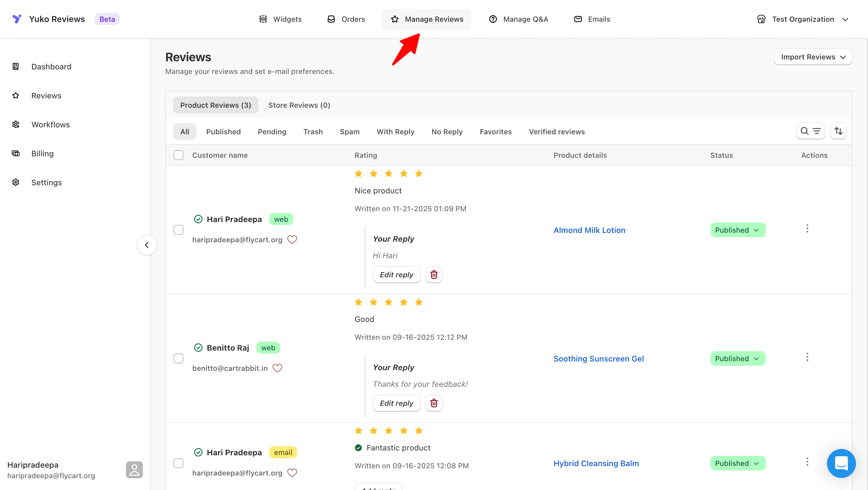Toggle the select-all reviews checkbox
This screenshot has height=490, width=868.
click(x=178, y=155)
